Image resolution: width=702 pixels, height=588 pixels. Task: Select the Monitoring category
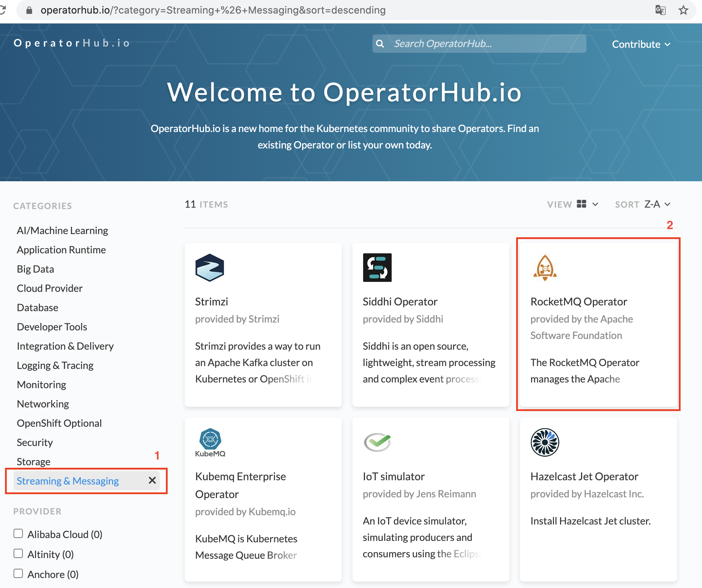point(41,385)
